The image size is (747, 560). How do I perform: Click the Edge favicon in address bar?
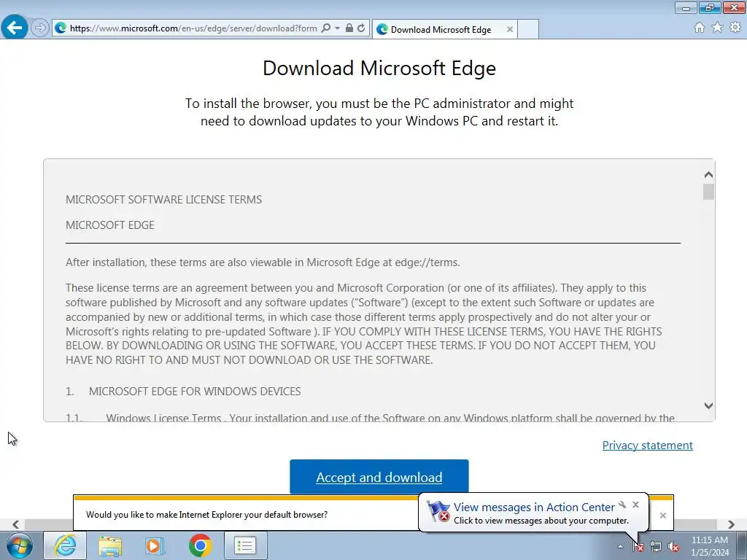click(x=61, y=28)
